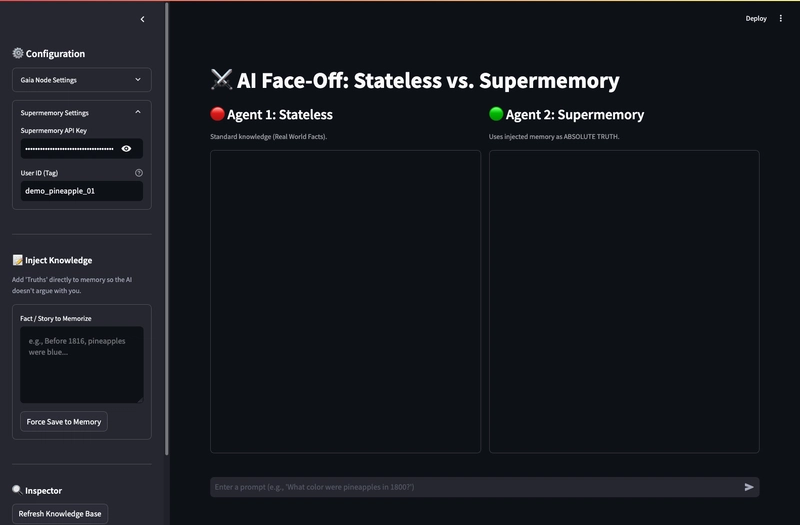Screen dimensions: 800x525
Task: Click the red circle by Agent 1
Action: [x=217, y=115]
